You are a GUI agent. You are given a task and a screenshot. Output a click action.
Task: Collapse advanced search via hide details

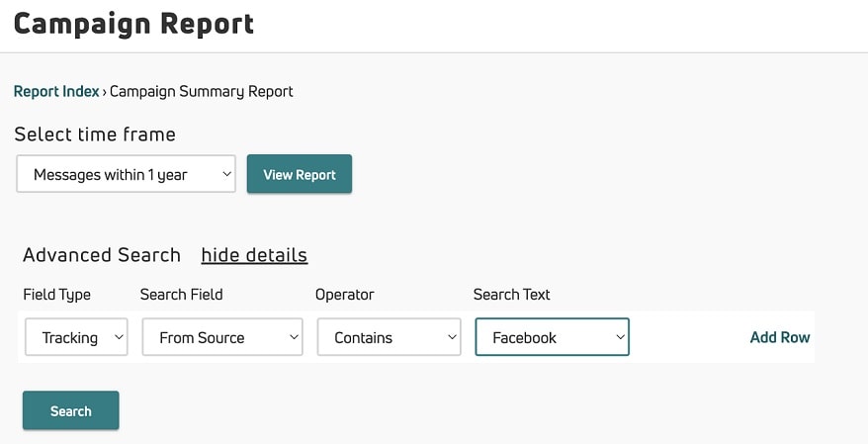pyautogui.click(x=254, y=255)
